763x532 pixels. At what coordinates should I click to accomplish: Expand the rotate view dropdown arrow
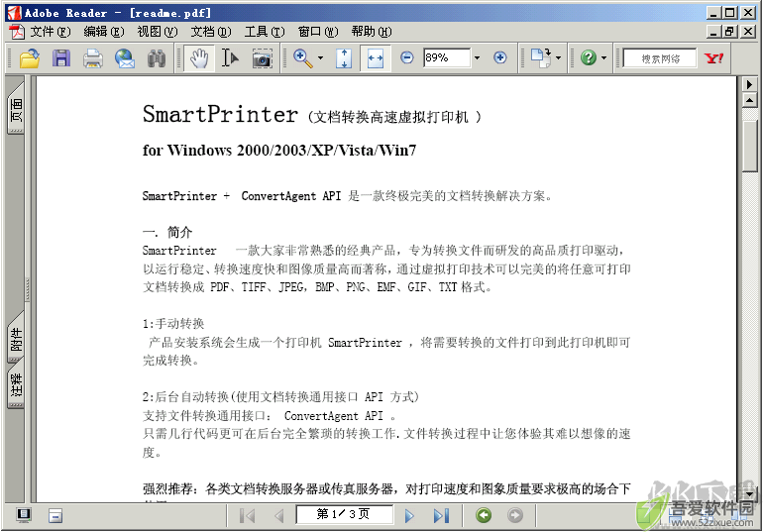coord(558,58)
